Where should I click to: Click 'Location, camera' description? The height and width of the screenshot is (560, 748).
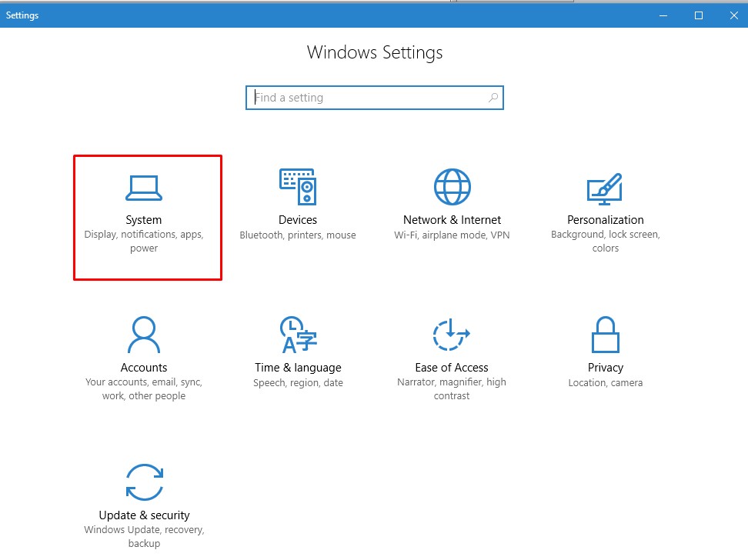pos(606,383)
